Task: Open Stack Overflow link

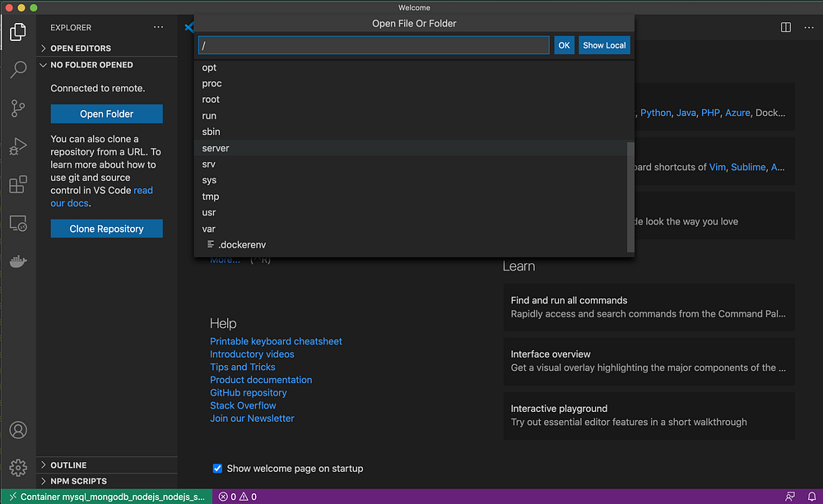Action: (243, 405)
